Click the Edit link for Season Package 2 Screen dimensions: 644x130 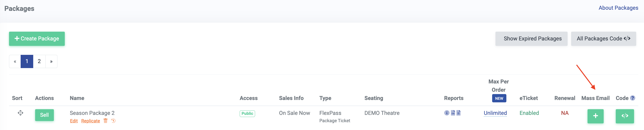74,121
